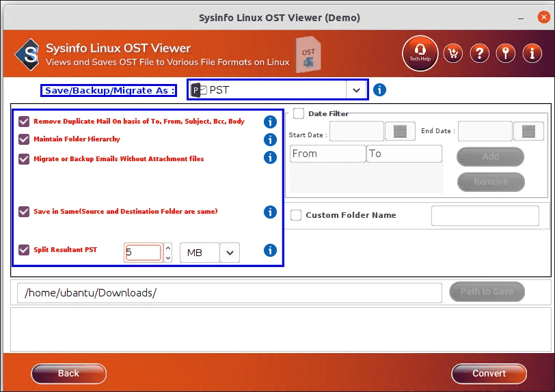This screenshot has height=392, width=555.
Task: Toggle Migrate Emails Without Attachment files
Action: coord(24,159)
